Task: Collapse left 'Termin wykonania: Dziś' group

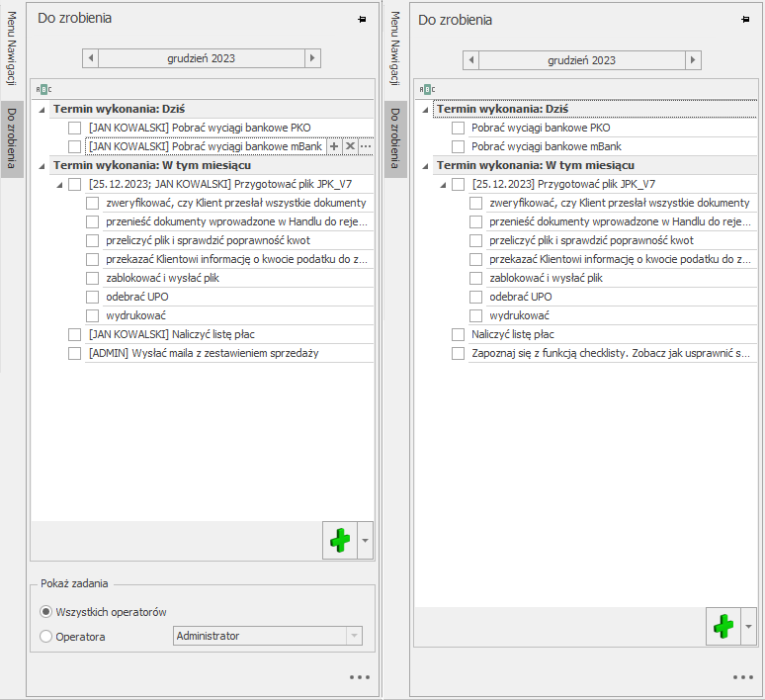Action: (42, 110)
